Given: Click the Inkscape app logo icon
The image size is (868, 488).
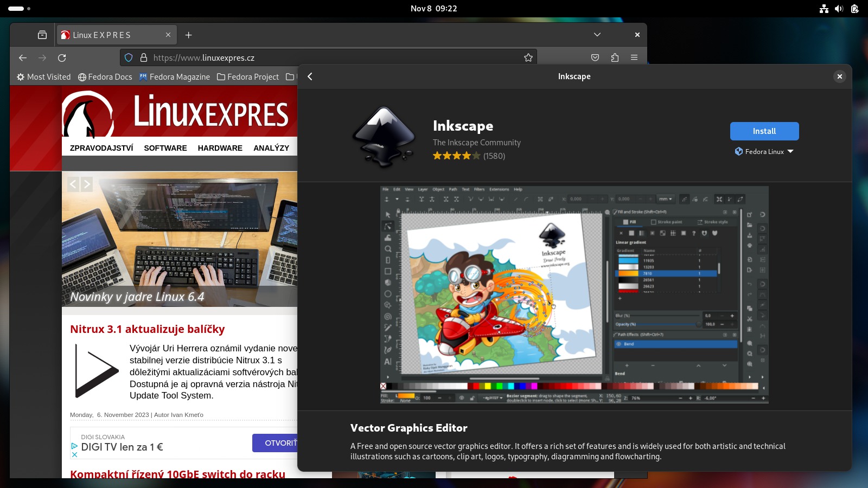Looking at the screenshot, I should [384, 137].
